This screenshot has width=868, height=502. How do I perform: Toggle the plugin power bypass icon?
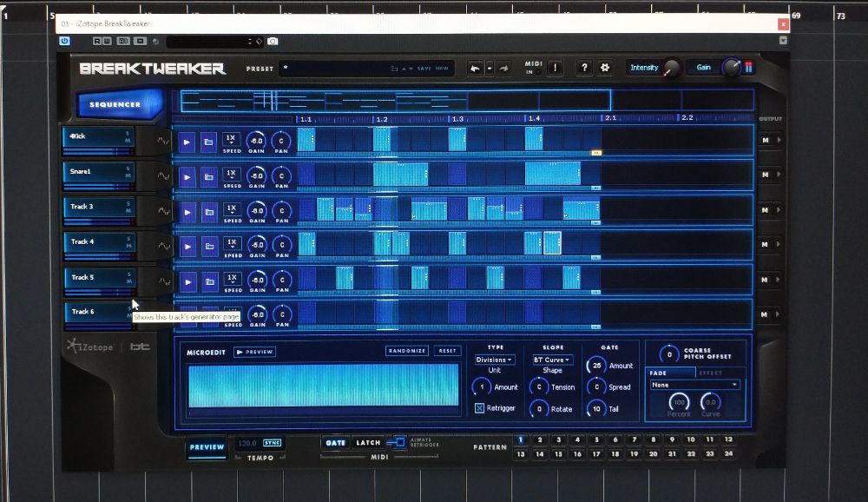64,41
